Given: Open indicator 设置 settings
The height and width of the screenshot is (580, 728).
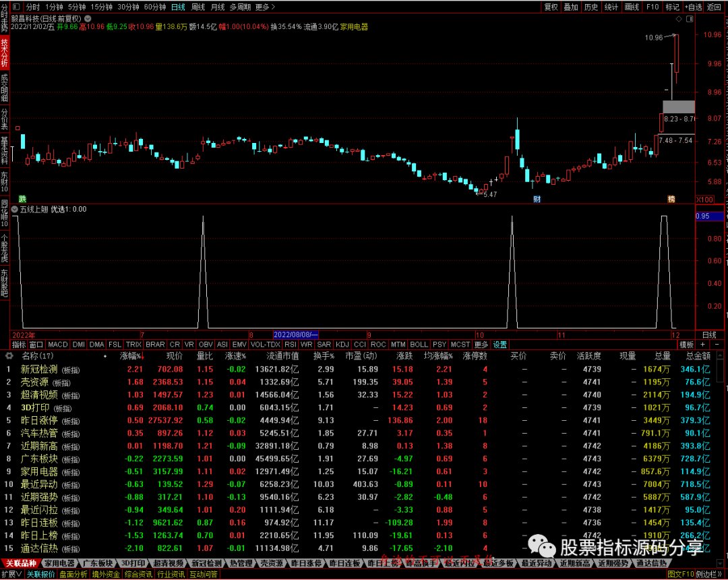Looking at the screenshot, I should coord(499,345).
